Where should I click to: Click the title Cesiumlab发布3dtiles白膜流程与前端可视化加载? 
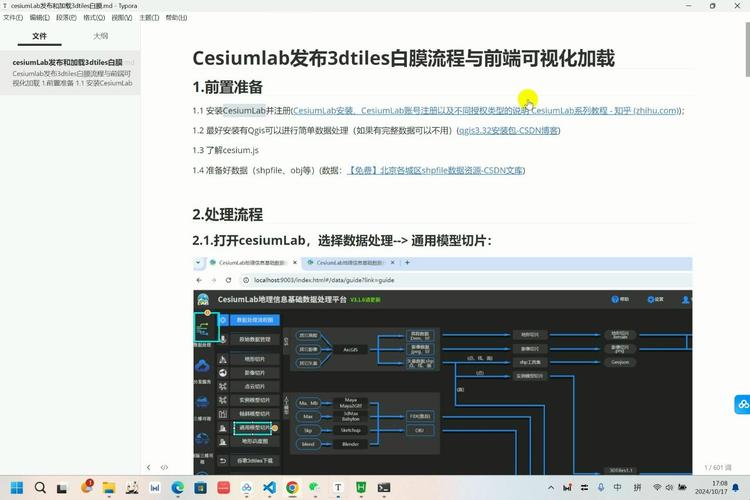403,58
